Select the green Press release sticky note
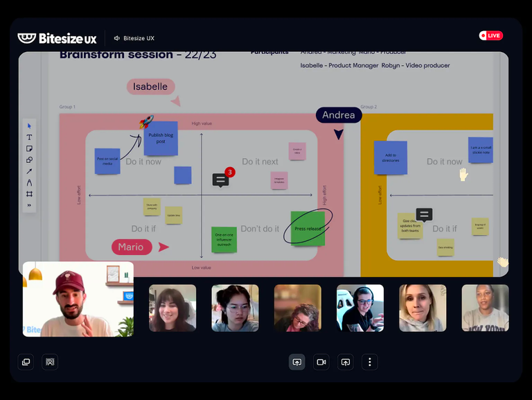The height and width of the screenshot is (400, 532). (308, 229)
